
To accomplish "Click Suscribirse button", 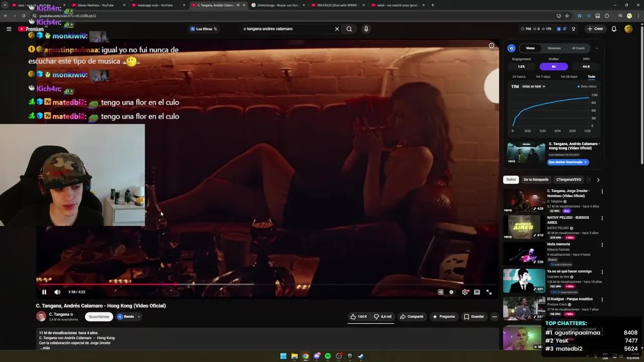I will pos(99,317).
